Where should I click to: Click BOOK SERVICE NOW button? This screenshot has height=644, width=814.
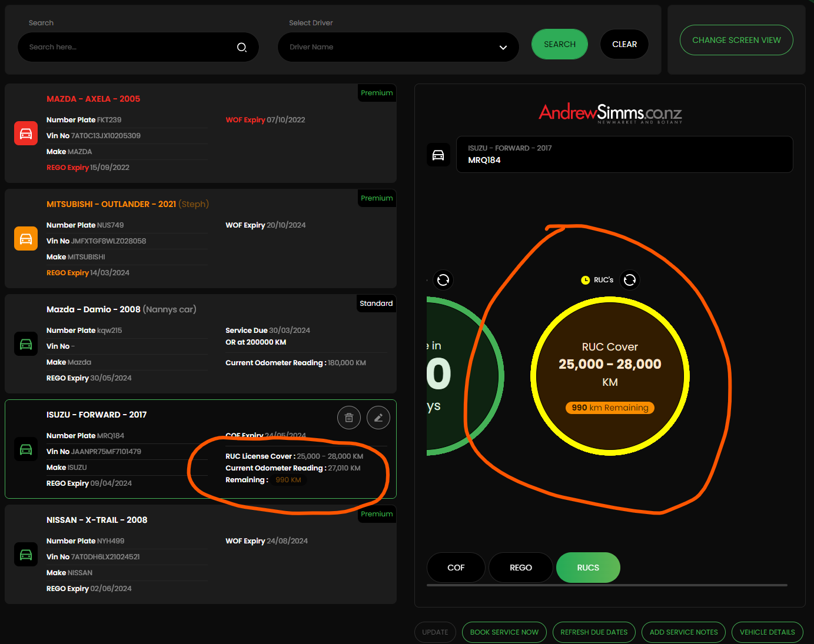point(504,632)
